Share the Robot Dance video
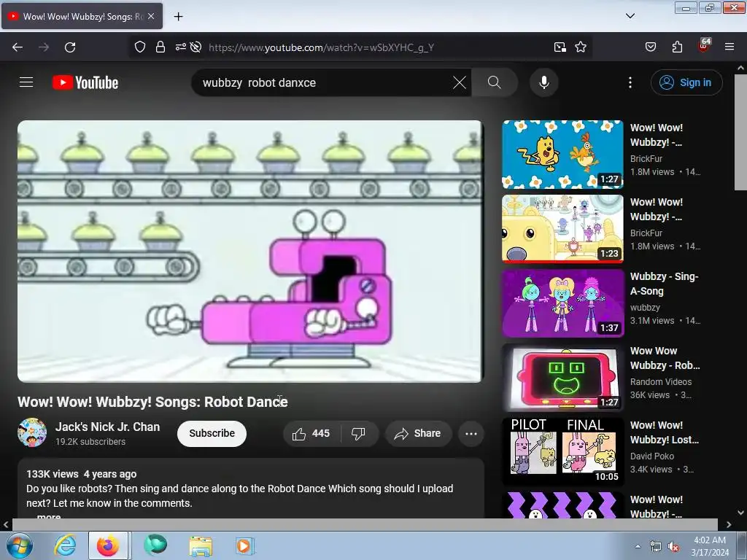This screenshot has height=560, width=747. [x=418, y=433]
